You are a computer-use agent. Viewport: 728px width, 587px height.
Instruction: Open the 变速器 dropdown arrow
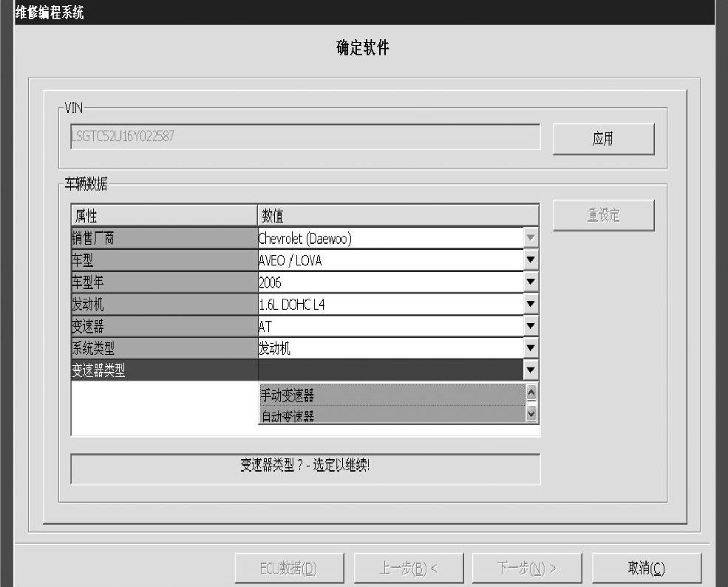coord(531,325)
